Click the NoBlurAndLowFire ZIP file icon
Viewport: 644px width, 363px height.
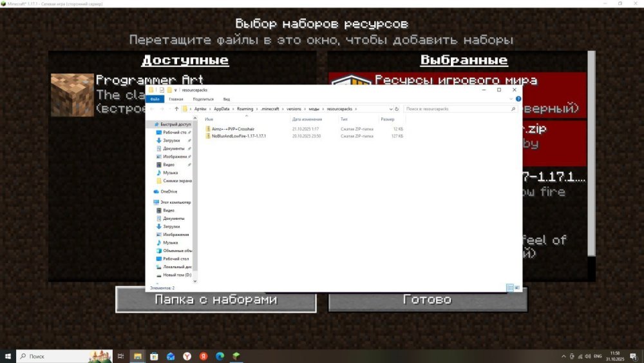208,136
